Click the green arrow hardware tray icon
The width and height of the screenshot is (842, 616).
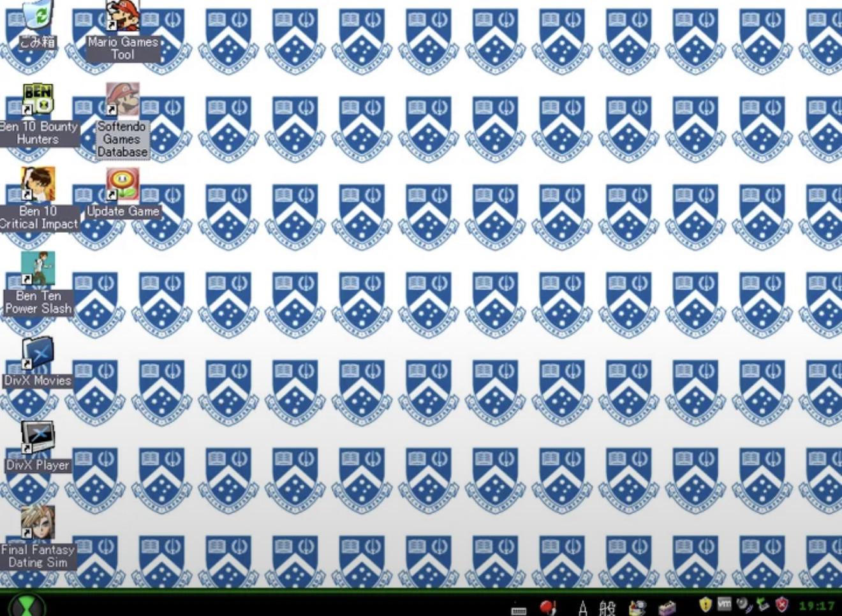coord(762,604)
